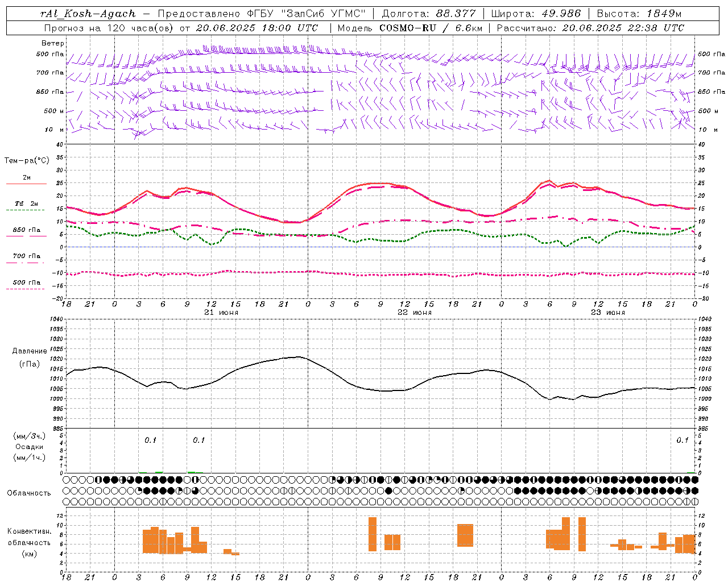
Task: Click the (гПа) pressure unit label
Action: click(30, 364)
